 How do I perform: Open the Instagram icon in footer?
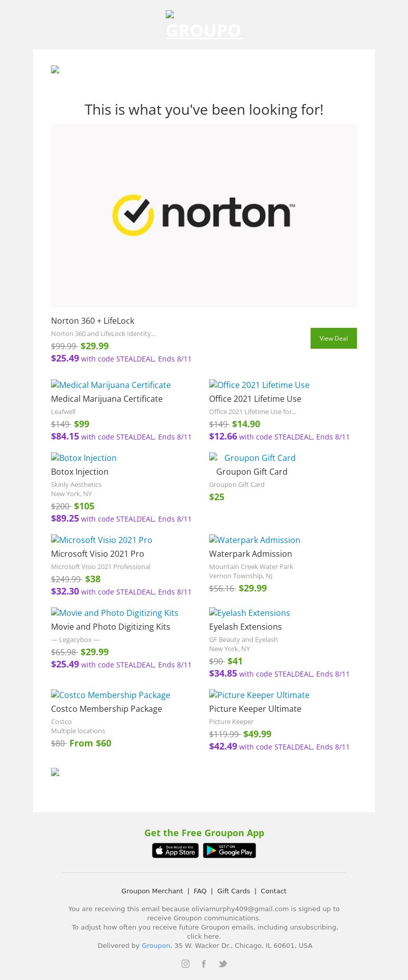tap(186, 964)
